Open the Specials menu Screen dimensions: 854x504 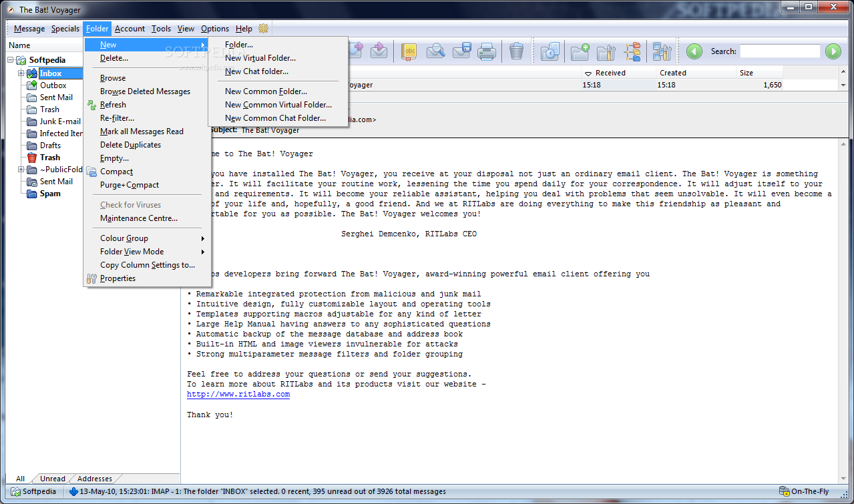pos(65,29)
